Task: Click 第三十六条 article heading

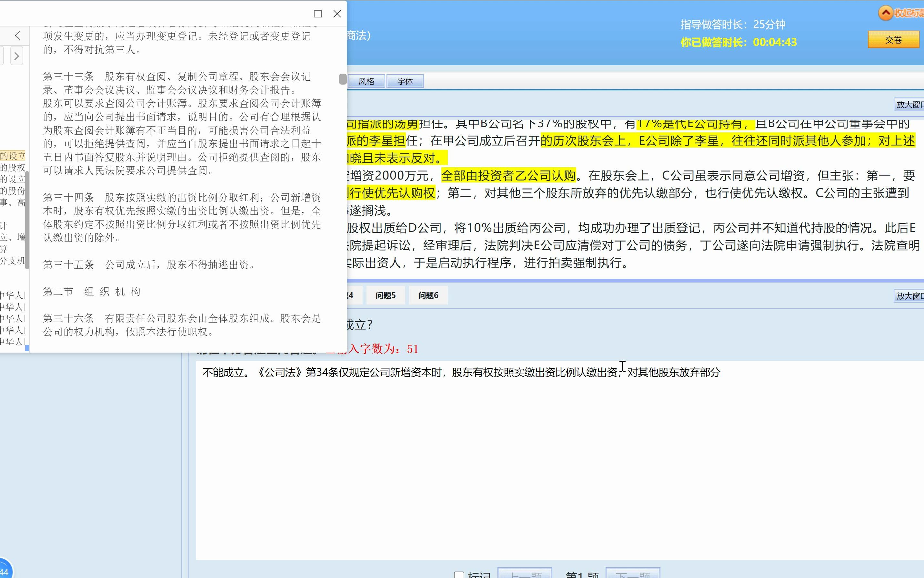Action: click(x=68, y=318)
